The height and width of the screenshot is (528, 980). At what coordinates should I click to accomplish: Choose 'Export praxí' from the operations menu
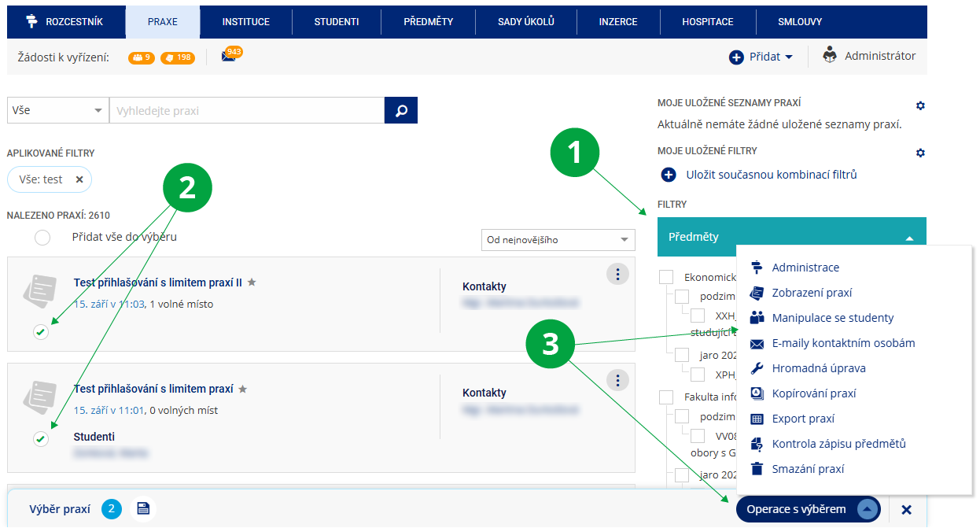pyautogui.click(x=803, y=419)
